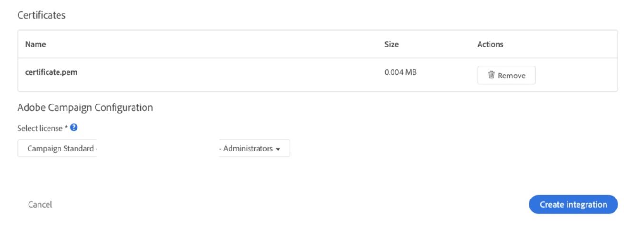Click the Adobe Campaign Configuration heading
This screenshot has width=644, height=227.
85,107
